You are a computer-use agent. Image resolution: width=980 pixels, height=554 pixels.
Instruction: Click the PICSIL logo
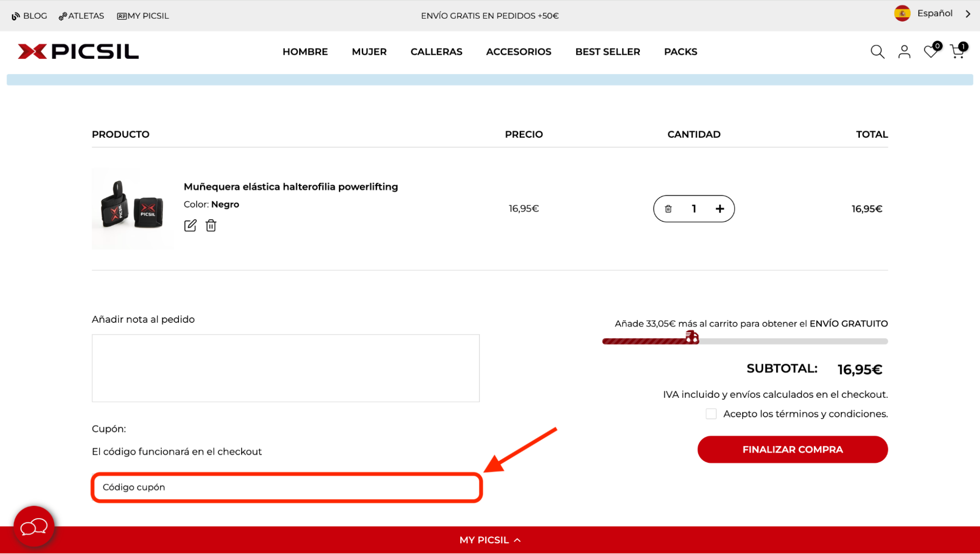(78, 51)
